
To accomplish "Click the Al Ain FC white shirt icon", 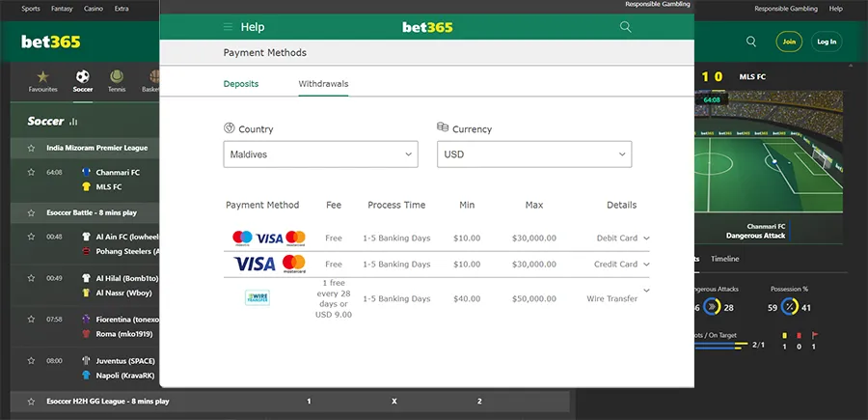I will click(87, 237).
